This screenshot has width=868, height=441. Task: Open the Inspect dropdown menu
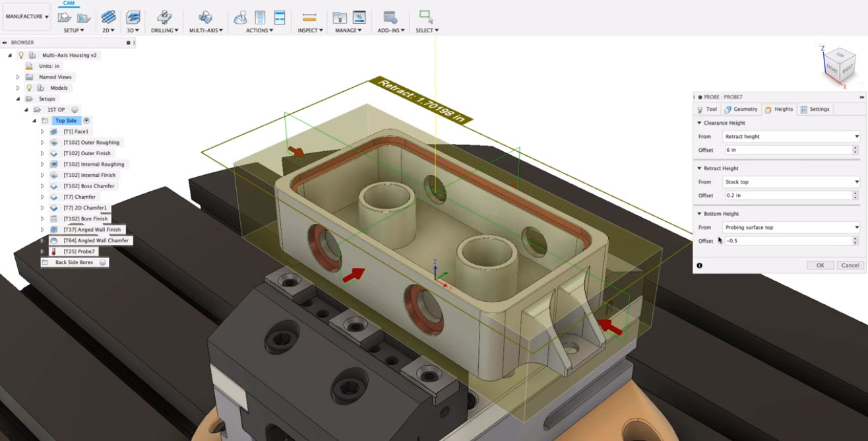click(x=309, y=30)
